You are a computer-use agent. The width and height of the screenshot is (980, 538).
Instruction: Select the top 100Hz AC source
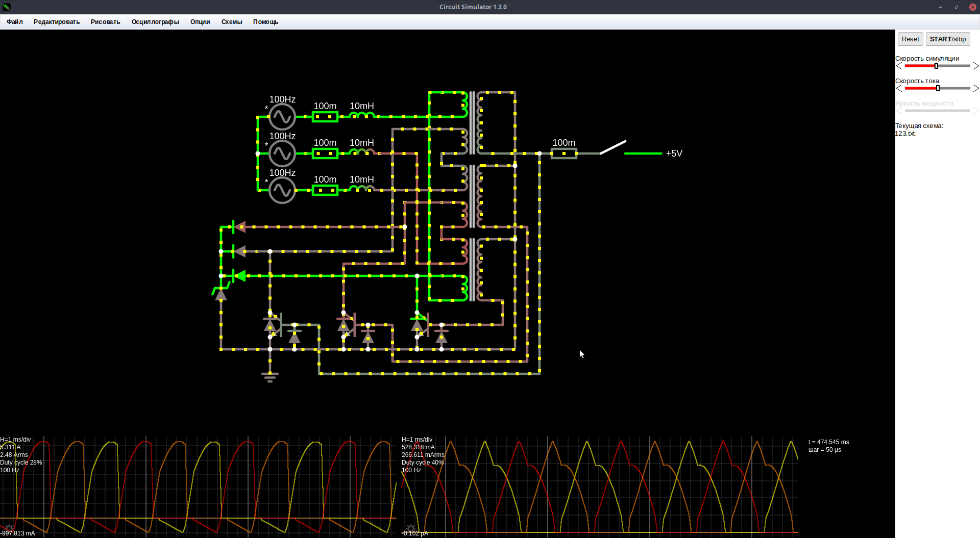point(282,117)
